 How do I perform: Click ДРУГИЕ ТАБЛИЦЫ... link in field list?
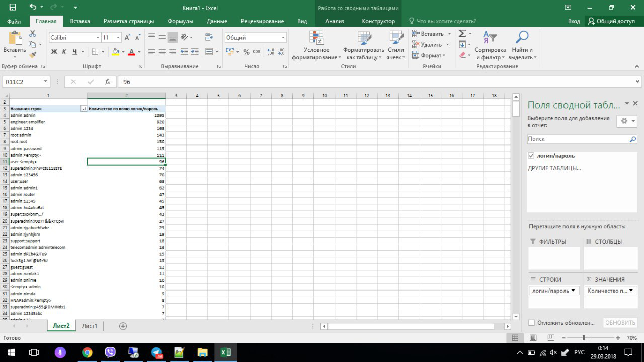[554, 168]
